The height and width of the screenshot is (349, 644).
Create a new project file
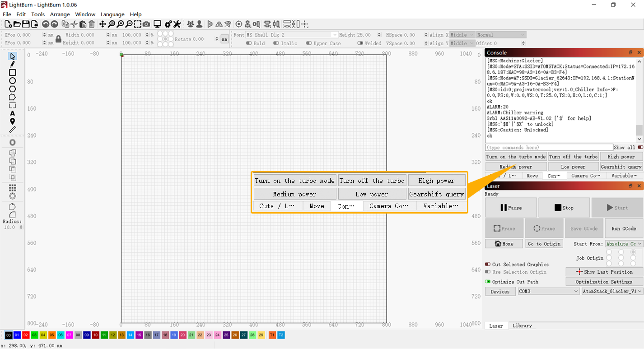click(x=8, y=24)
